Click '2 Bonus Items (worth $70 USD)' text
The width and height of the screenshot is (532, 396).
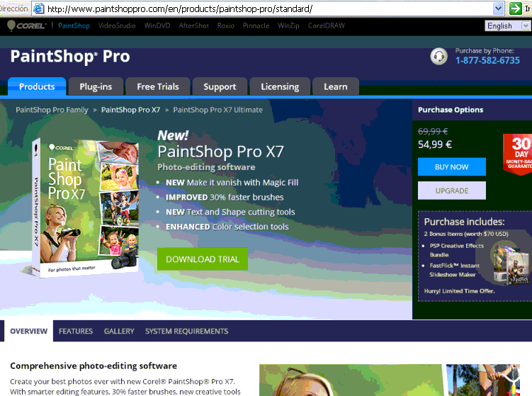[x=466, y=234]
